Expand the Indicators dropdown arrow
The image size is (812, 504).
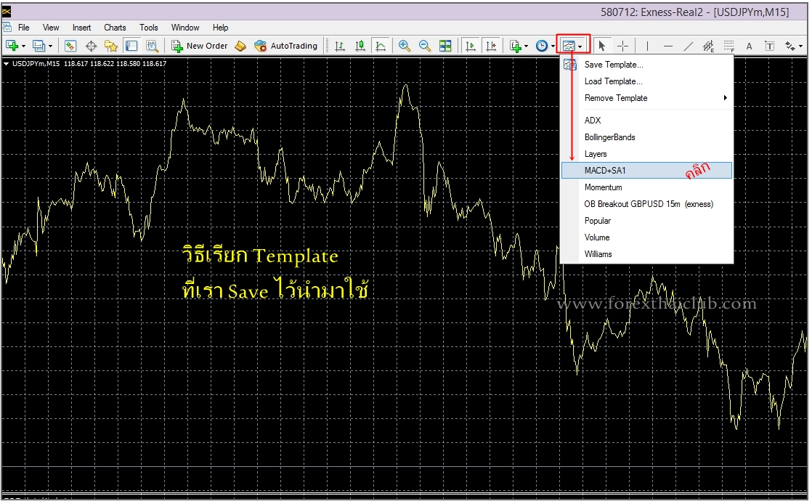pos(526,46)
